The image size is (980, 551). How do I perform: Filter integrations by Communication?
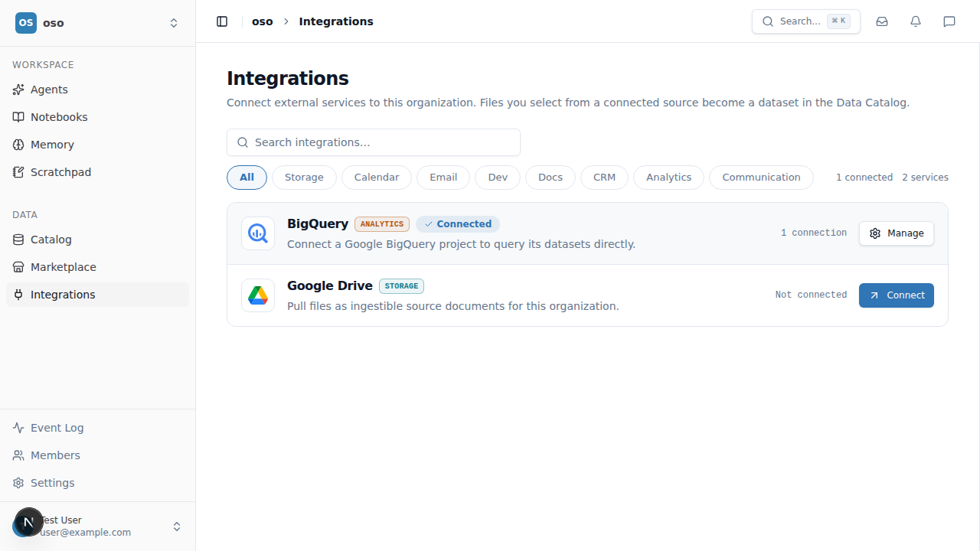coord(761,178)
